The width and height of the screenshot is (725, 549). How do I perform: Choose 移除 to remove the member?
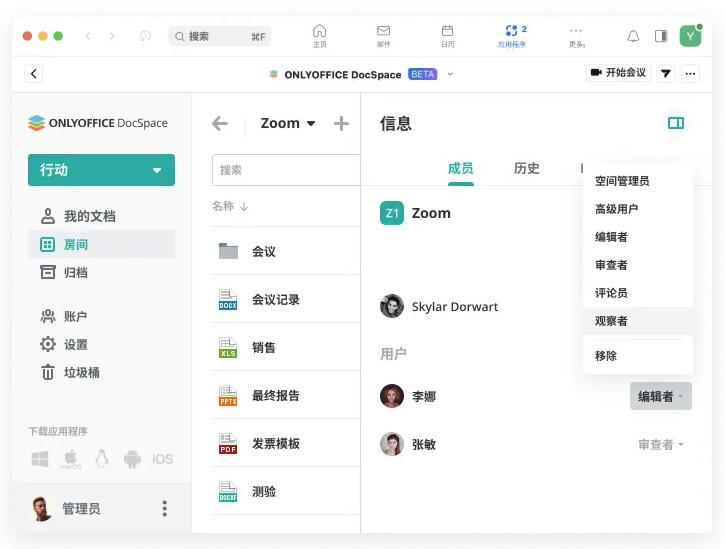638,356
